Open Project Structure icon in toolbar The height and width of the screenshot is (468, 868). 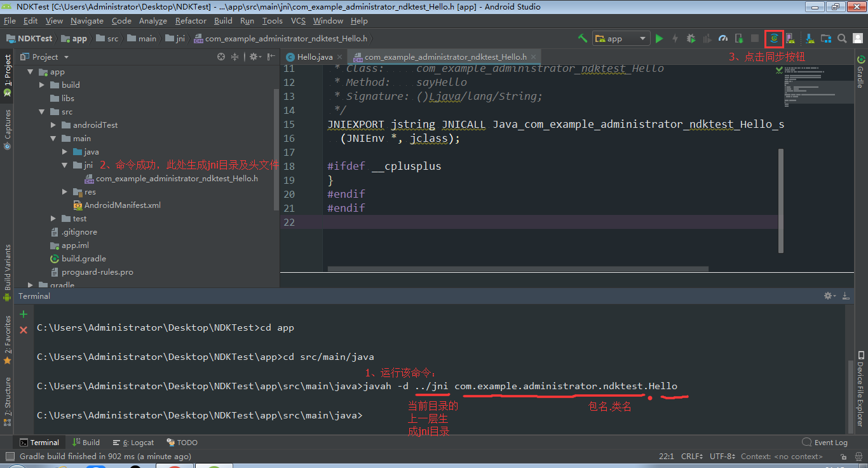click(x=826, y=38)
